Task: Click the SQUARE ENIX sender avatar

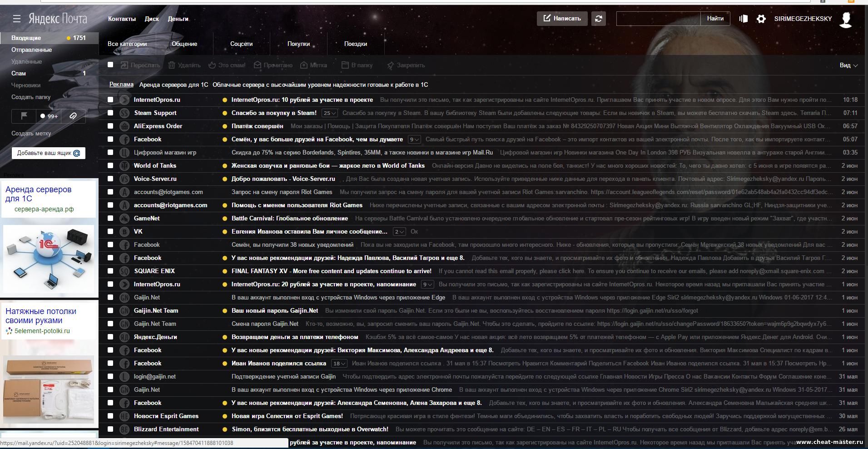Action: 124,271
